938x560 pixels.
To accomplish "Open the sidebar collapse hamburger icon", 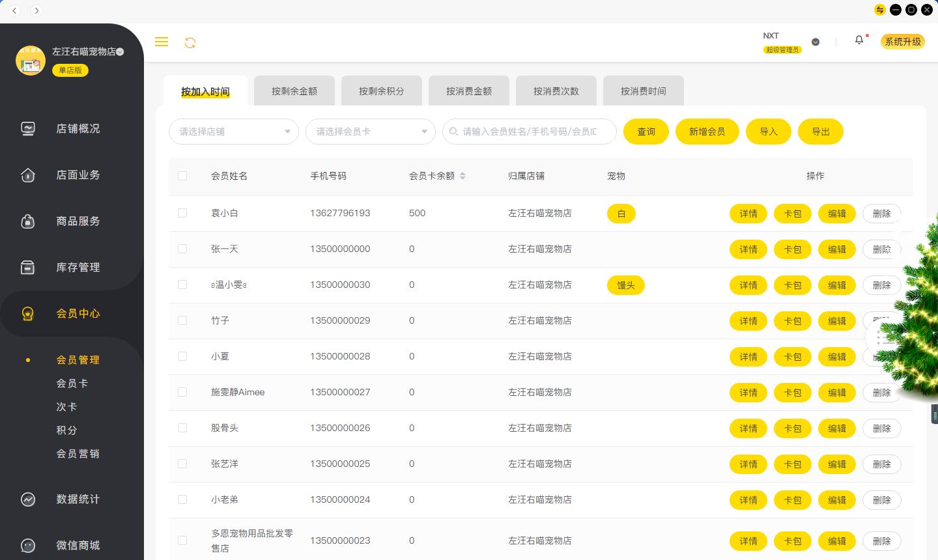I will click(x=162, y=42).
